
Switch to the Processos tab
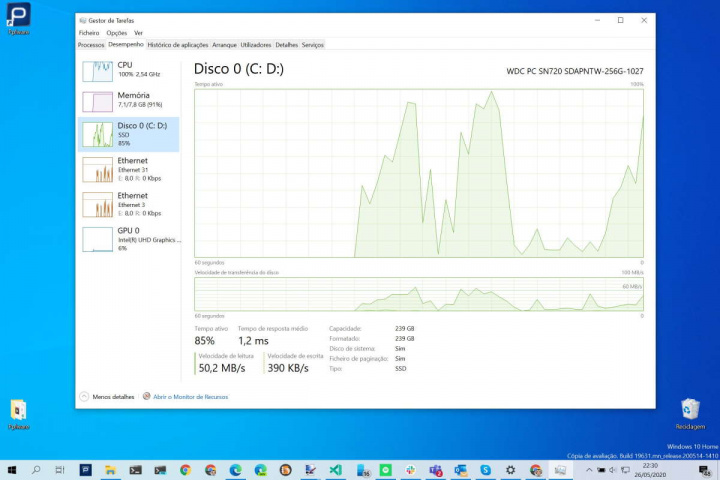pyautogui.click(x=91, y=45)
